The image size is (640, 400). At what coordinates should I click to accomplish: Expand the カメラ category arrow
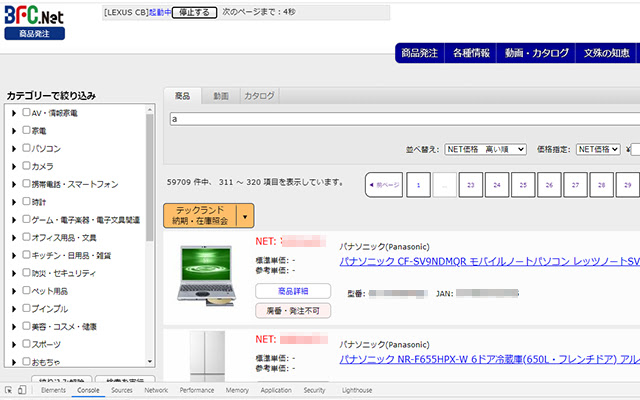point(14,167)
